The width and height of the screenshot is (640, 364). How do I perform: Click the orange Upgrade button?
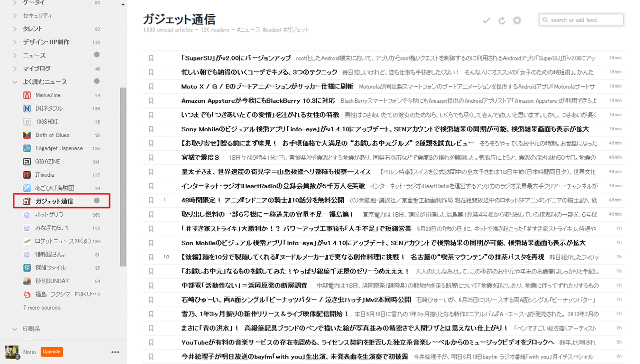pyautogui.click(x=51, y=352)
